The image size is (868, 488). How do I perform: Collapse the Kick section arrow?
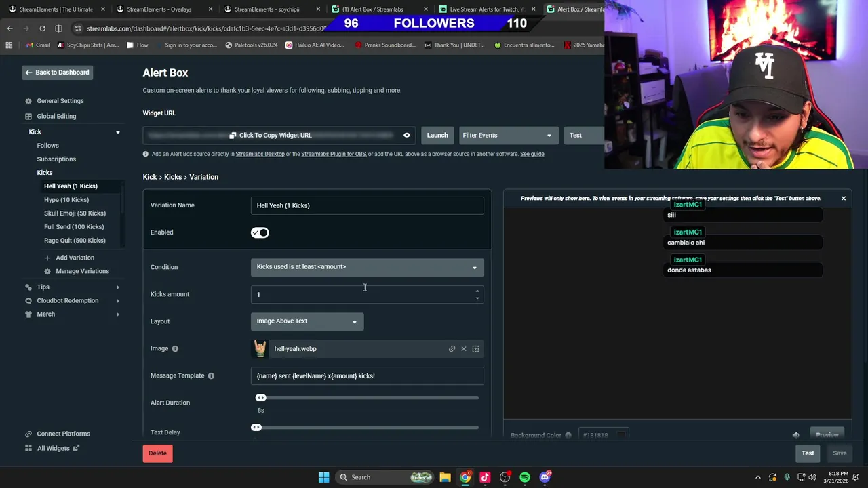pyautogui.click(x=118, y=132)
